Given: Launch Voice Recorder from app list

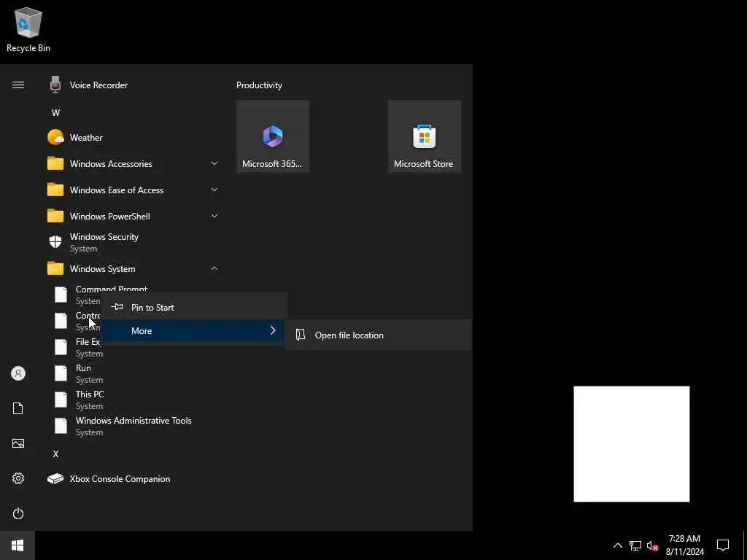Looking at the screenshot, I should click(x=133, y=85).
